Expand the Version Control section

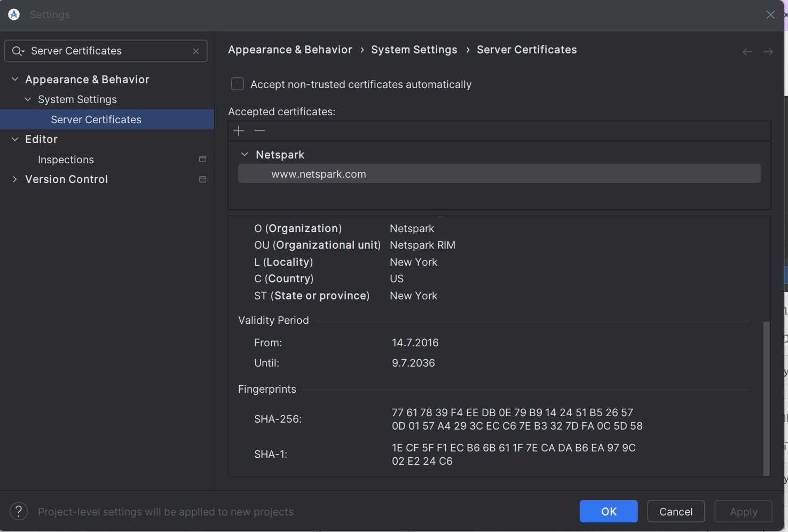coord(14,179)
